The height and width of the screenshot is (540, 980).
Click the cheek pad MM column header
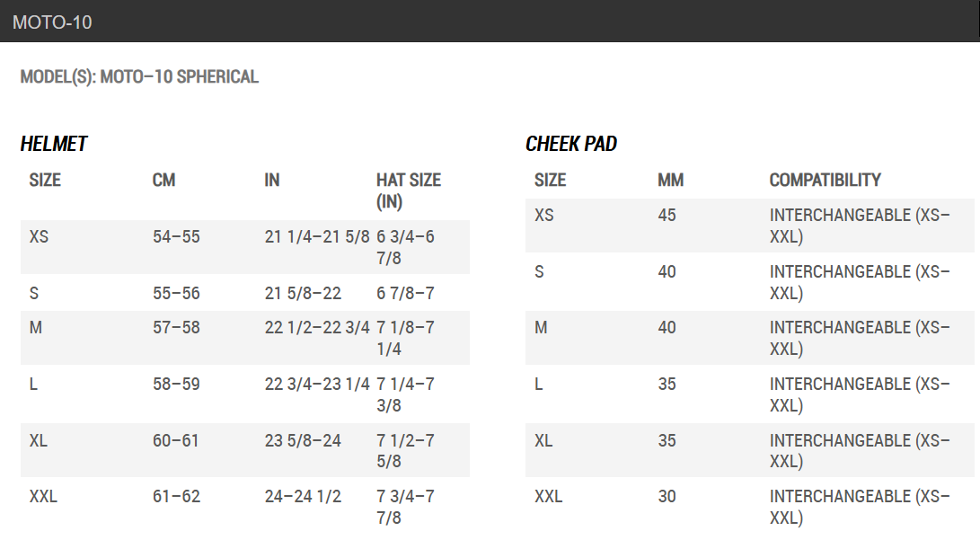pyautogui.click(x=670, y=181)
